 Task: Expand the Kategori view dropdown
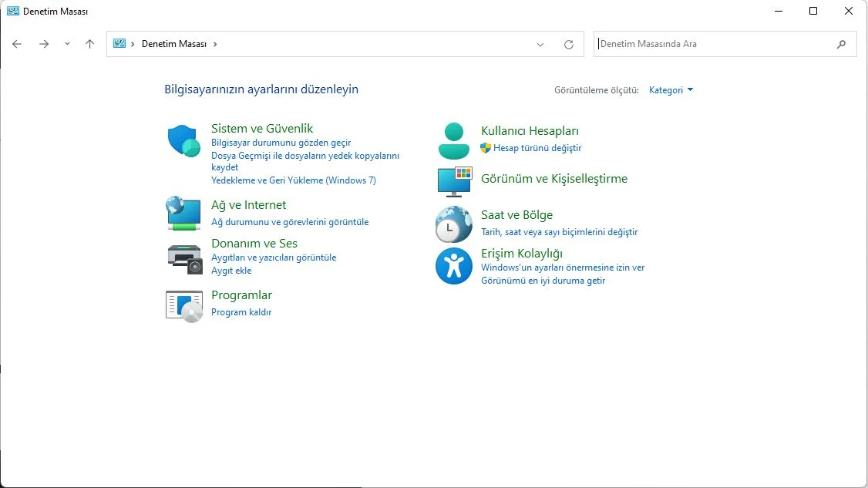[x=671, y=90]
